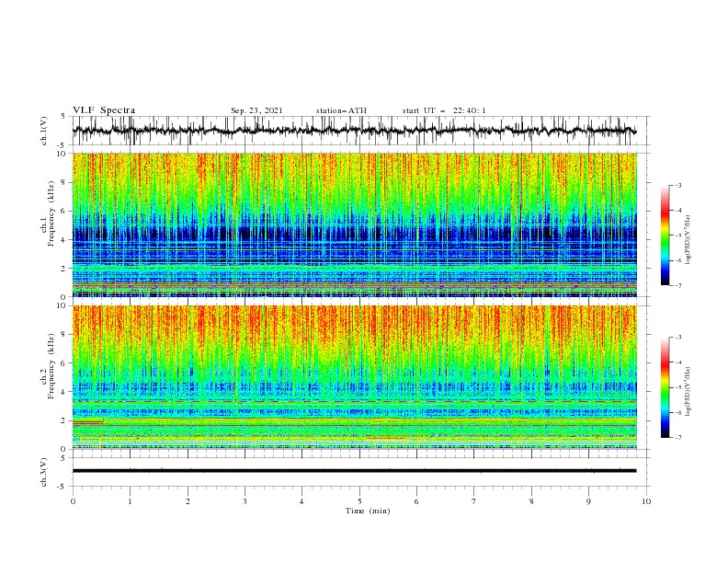The height and width of the screenshot is (563, 728).
Task: Click the ch.1 Frequency (kHz) axis label
Action: point(48,212)
